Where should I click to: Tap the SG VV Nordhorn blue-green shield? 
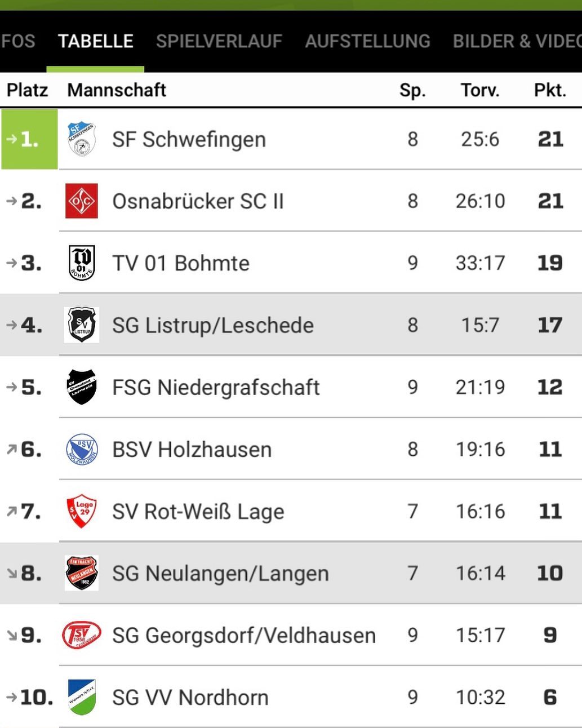(x=82, y=697)
